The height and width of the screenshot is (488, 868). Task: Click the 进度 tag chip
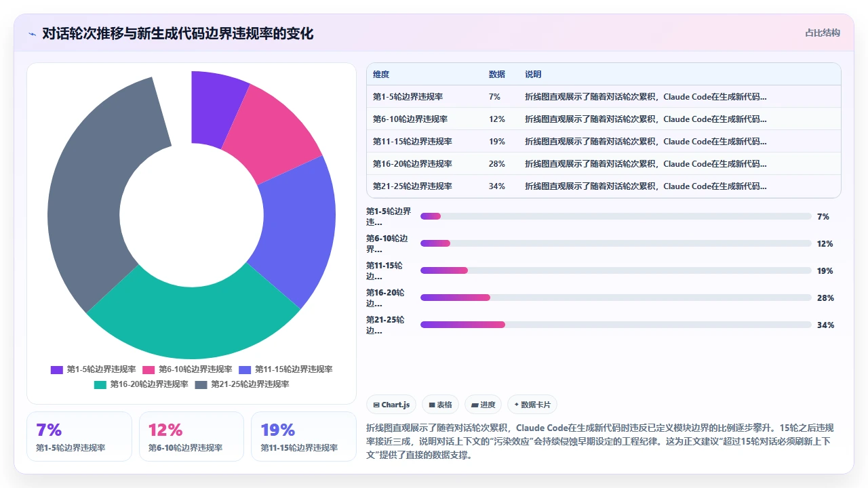click(483, 405)
